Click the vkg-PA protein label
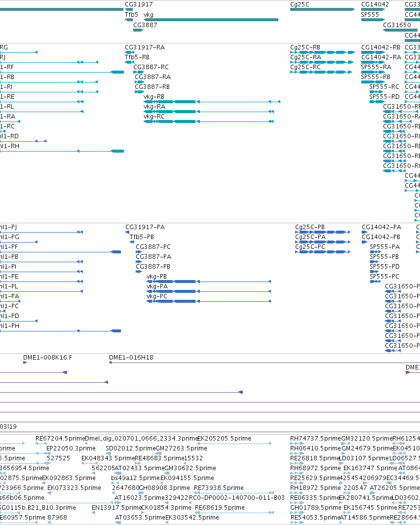The width and height of the screenshot is (420, 525). tap(157, 286)
